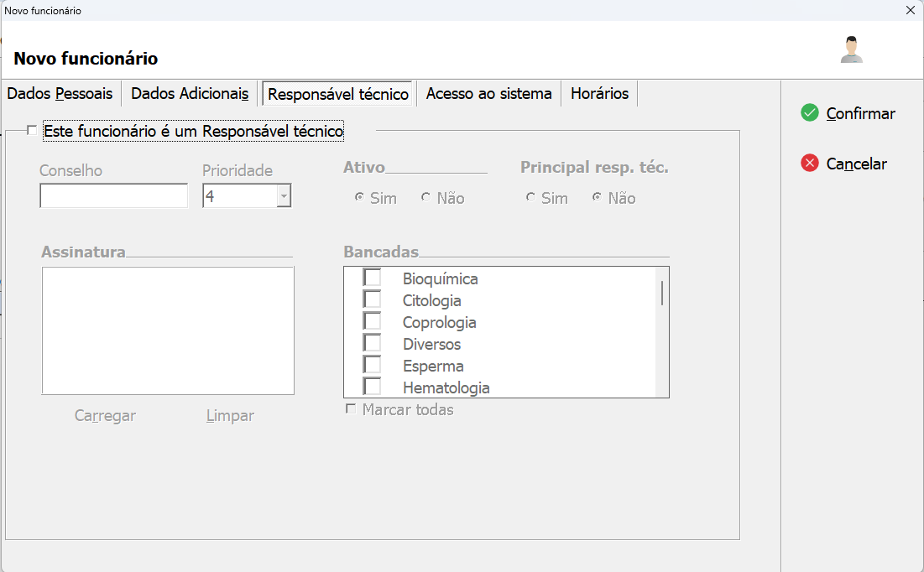Screen dimensions: 924x572
Task: Check the Esperma bancada checkbox
Action: [372, 365]
